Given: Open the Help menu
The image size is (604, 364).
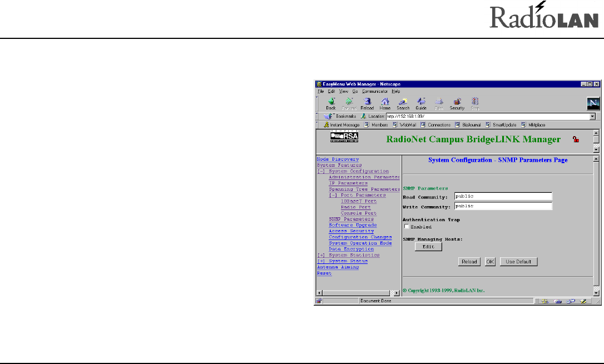Looking at the screenshot, I should coord(396,92).
